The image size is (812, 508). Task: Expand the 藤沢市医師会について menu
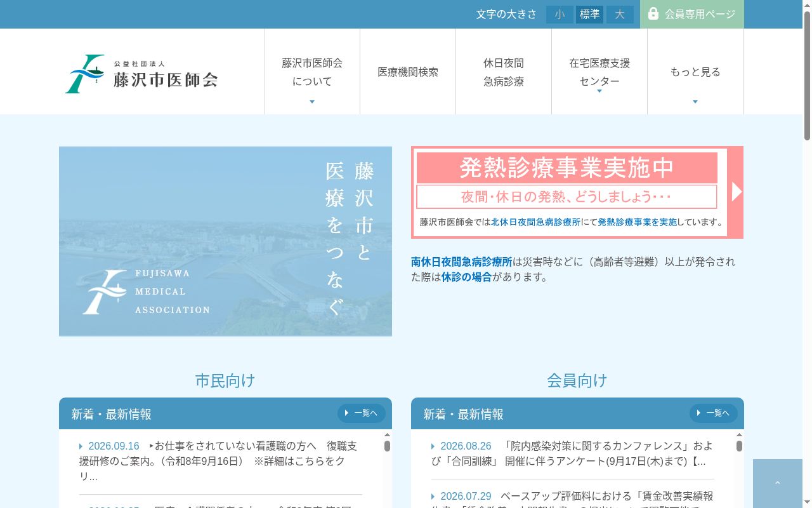[312, 72]
